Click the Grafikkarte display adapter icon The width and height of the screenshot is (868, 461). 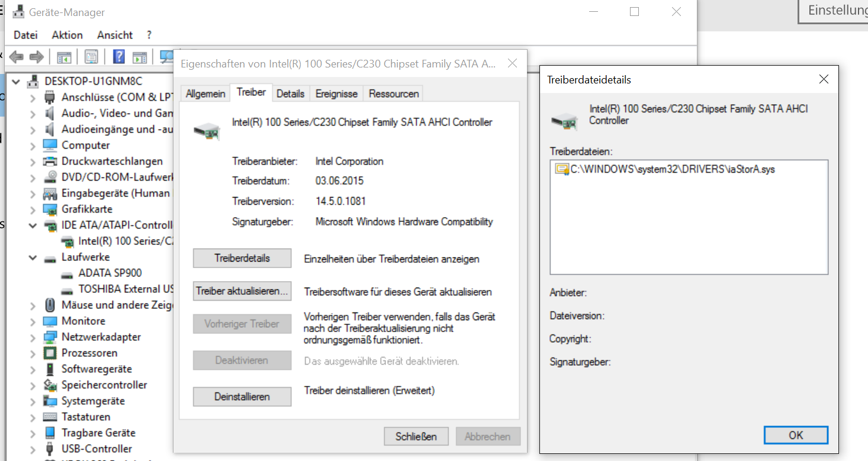tap(50, 209)
